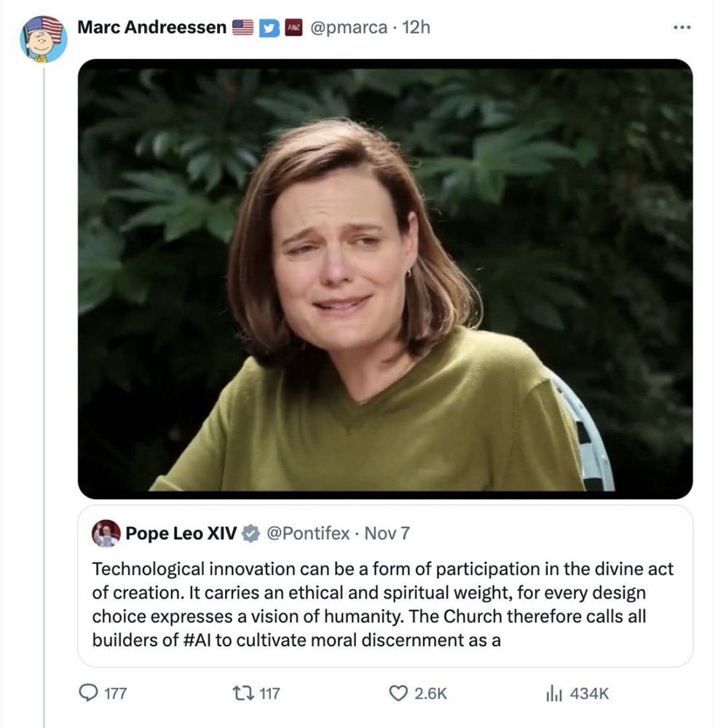Click @pmarca username next to the flag
The height and width of the screenshot is (728, 726).
(x=349, y=27)
